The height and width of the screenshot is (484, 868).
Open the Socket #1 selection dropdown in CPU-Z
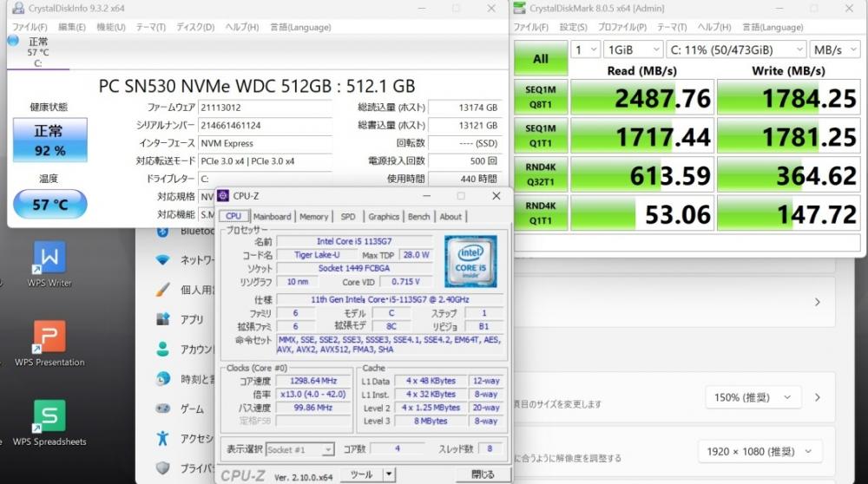(x=299, y=449)
